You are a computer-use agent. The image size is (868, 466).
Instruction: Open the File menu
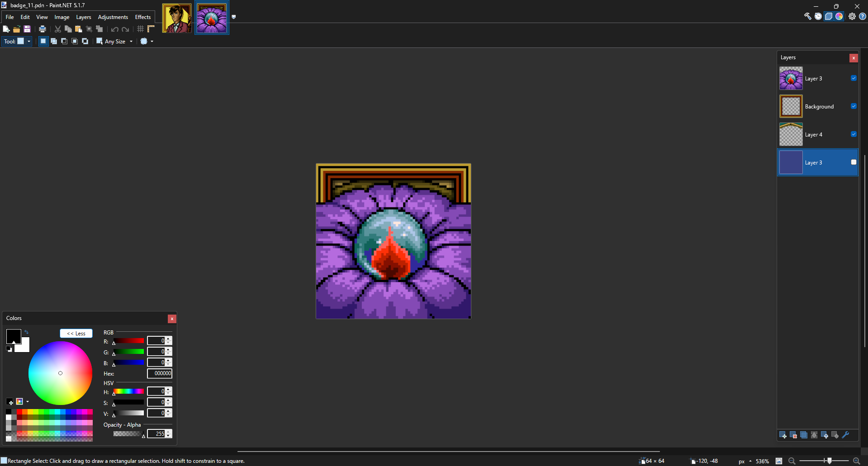9,17
